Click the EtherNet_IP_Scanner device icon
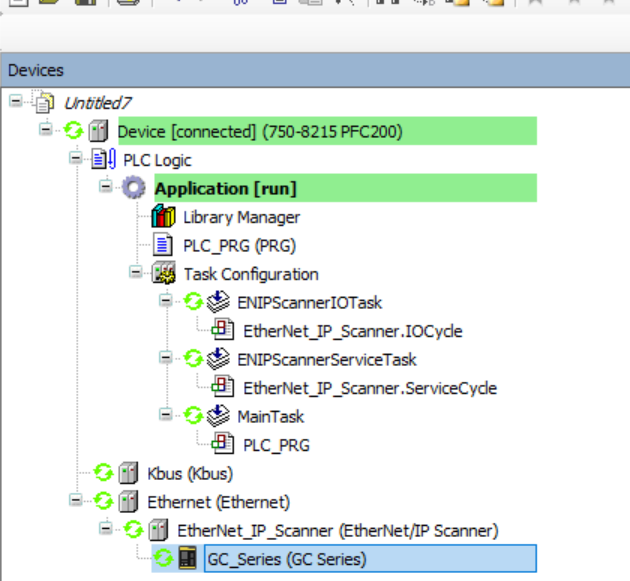630x581 pixels. (158, 530)
